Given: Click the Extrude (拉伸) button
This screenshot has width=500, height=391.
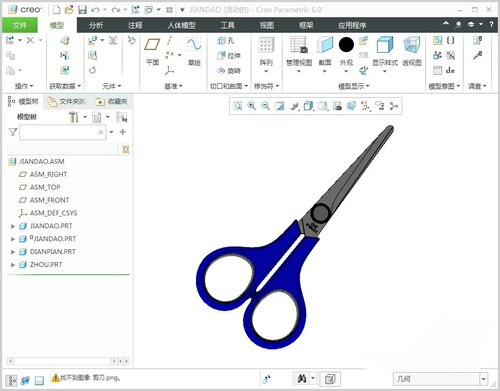Looking at the screenshot, I should click(x=229, y=56).
